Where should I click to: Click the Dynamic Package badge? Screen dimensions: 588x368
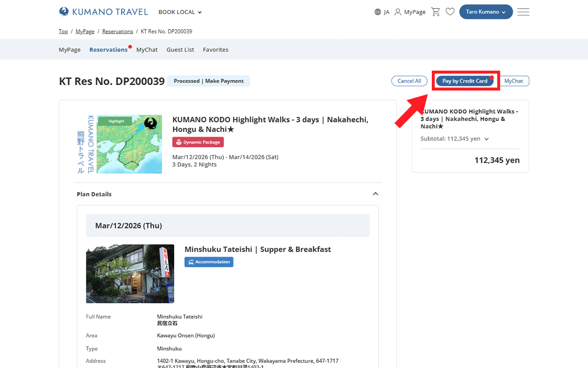[x=198, y=142]
